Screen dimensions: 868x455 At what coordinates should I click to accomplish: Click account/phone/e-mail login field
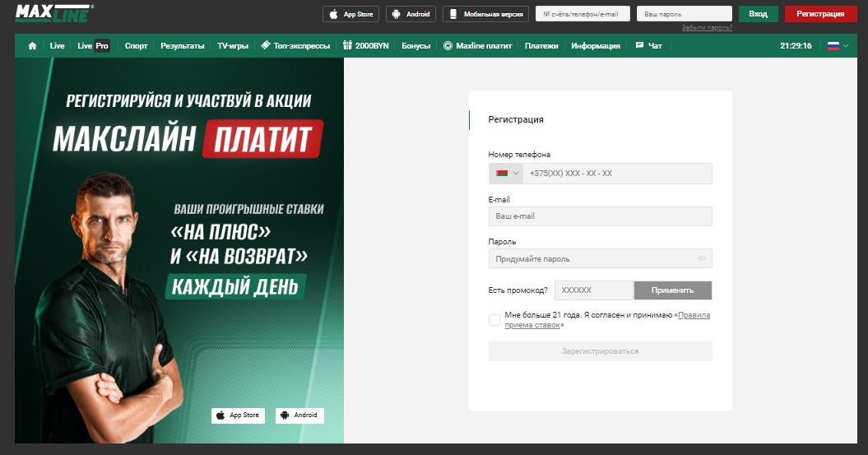(583, 14)
